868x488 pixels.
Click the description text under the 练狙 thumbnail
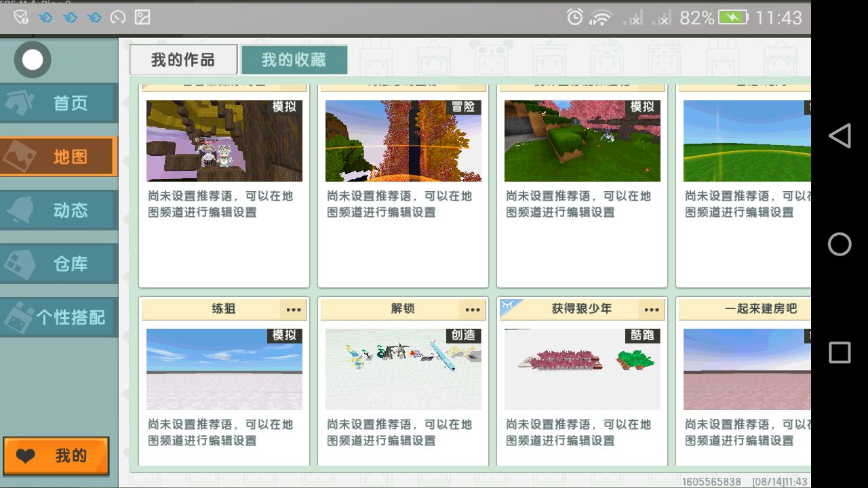click(220, 432)
